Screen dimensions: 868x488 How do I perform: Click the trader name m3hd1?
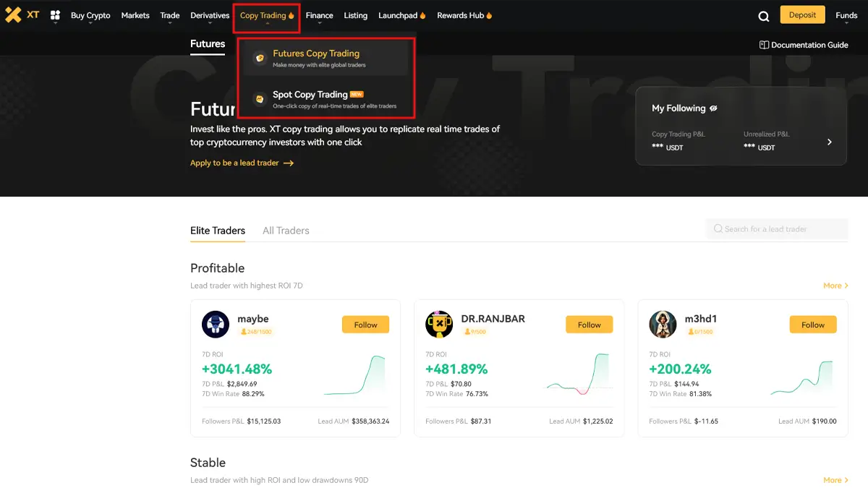(x=701, y=319)
